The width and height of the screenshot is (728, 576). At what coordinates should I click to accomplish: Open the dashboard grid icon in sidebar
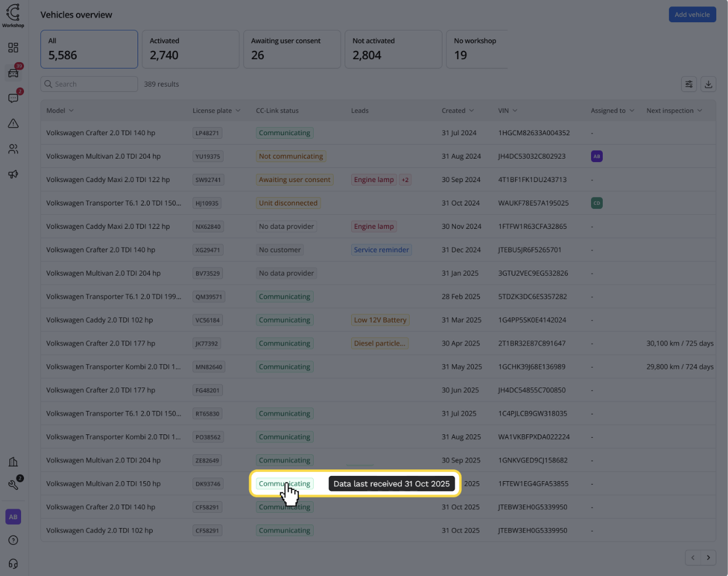pyautogui.click(x=13, y=48)
